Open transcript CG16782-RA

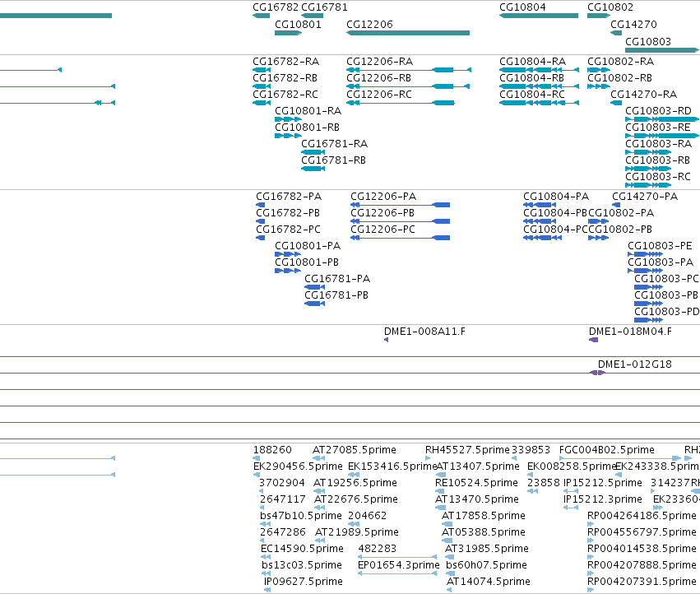(x=285, y=62)
